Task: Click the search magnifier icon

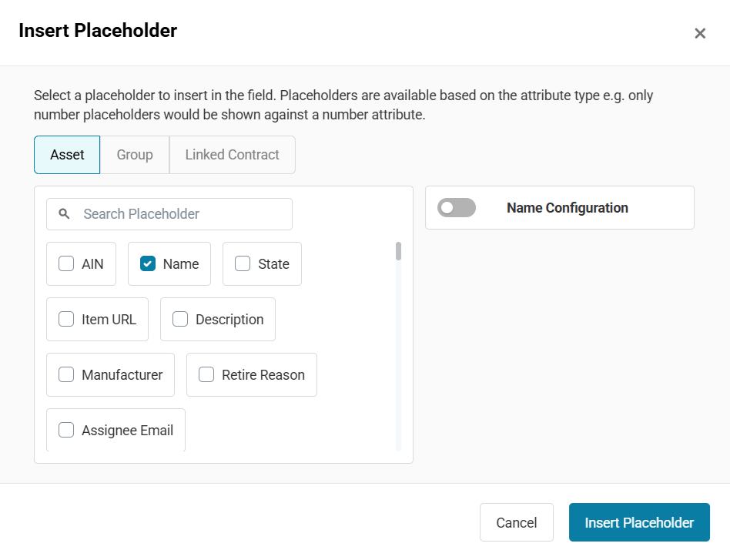Action: pyautogui.click(x=65, y=214)
